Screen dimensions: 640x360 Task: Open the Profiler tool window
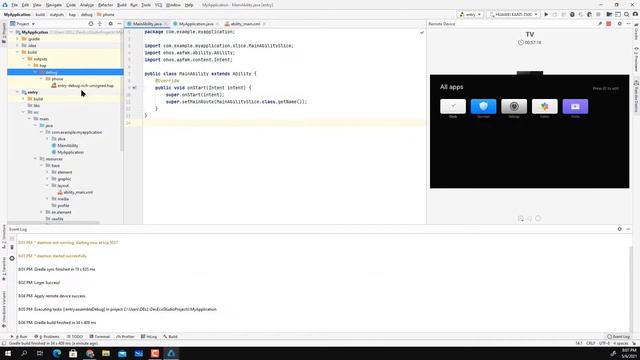(125, 337)
